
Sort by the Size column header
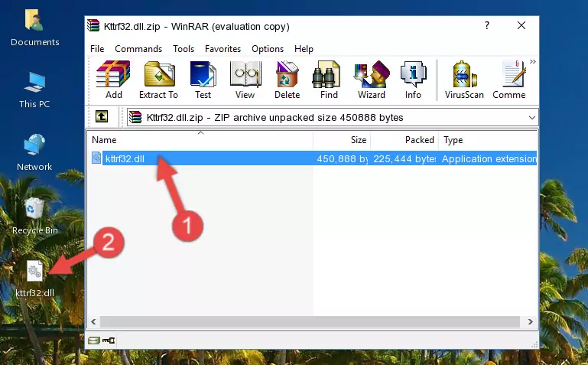tap(342, 140)
